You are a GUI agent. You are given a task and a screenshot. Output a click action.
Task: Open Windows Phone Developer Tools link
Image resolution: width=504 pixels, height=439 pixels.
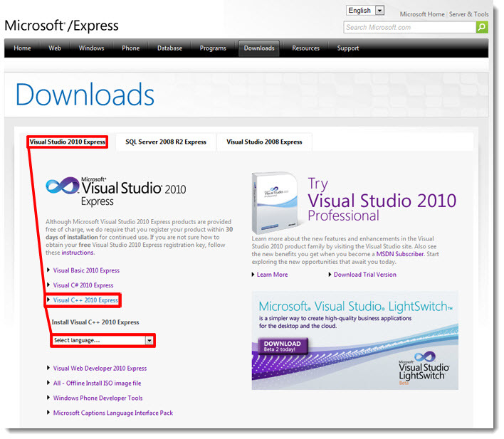(x=98, y=398)
